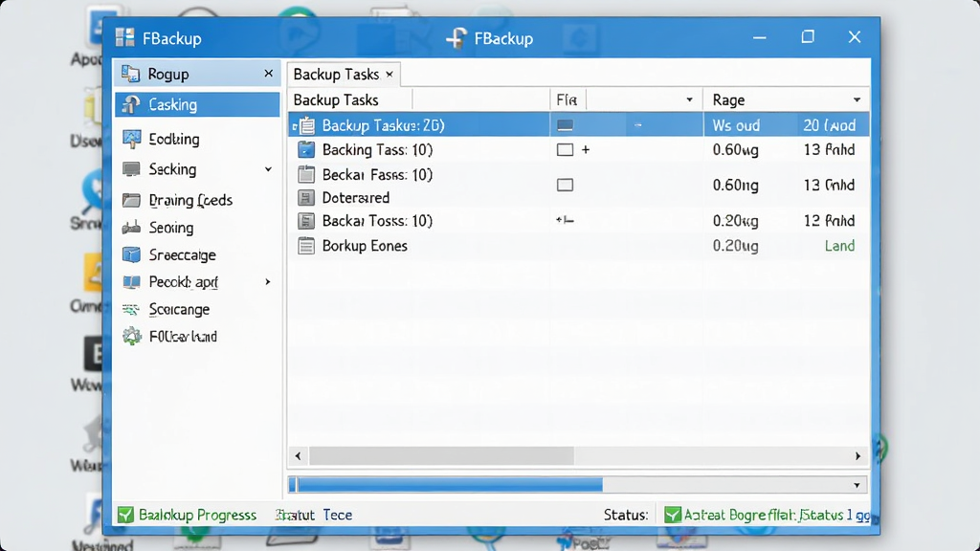Click the Pecokb apd icon
The height and width of the screenshot is (551, 980).
click(131, 282)
